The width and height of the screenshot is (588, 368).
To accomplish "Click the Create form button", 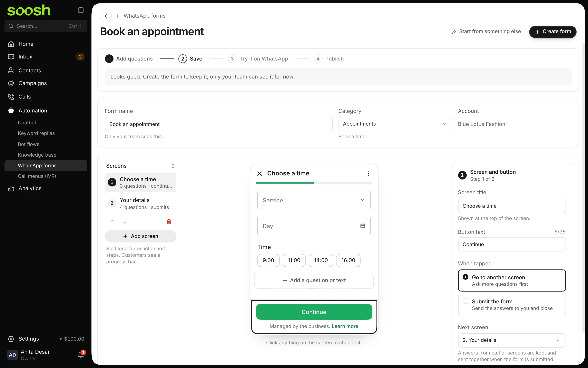I will (x=552, y=32).
